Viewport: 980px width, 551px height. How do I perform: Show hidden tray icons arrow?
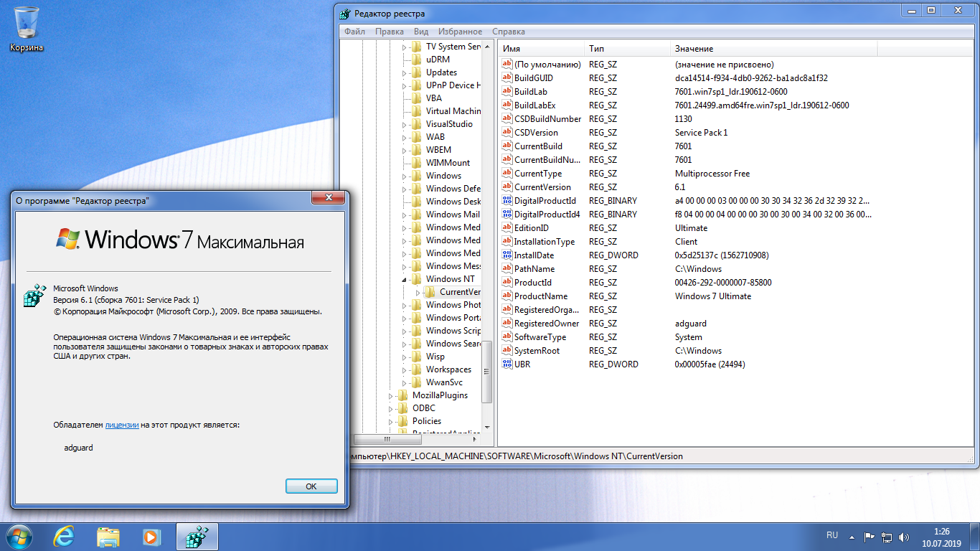click(x=852, y=537)
